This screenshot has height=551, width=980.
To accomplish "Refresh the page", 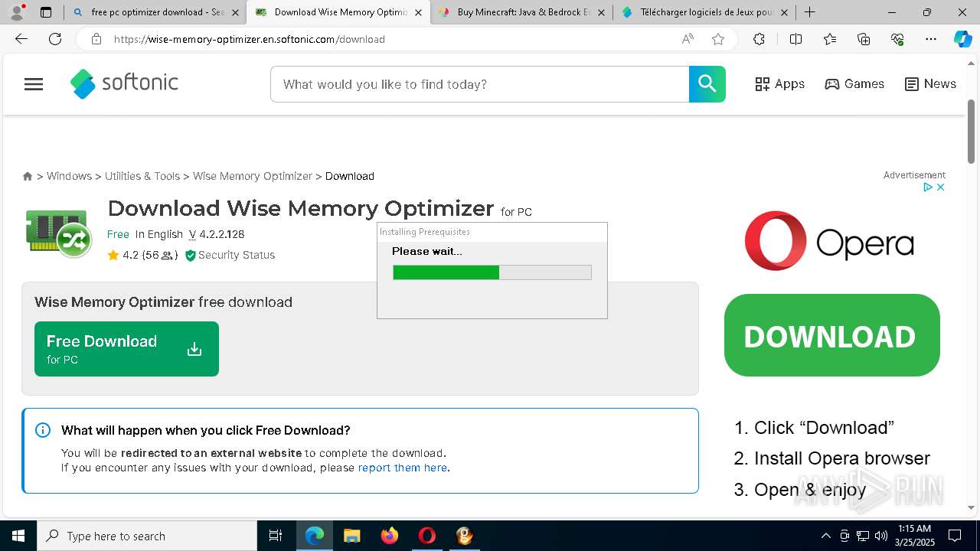I will pos(55,39).
